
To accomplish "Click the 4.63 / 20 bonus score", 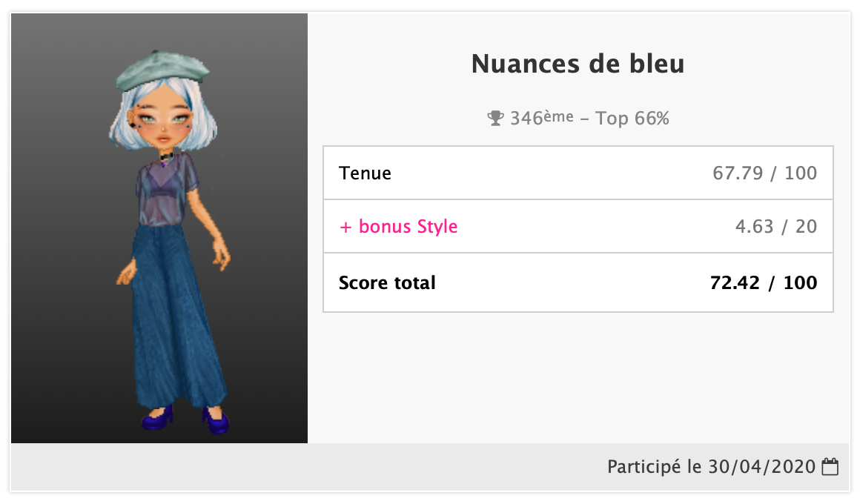I will tap(775, 227).
